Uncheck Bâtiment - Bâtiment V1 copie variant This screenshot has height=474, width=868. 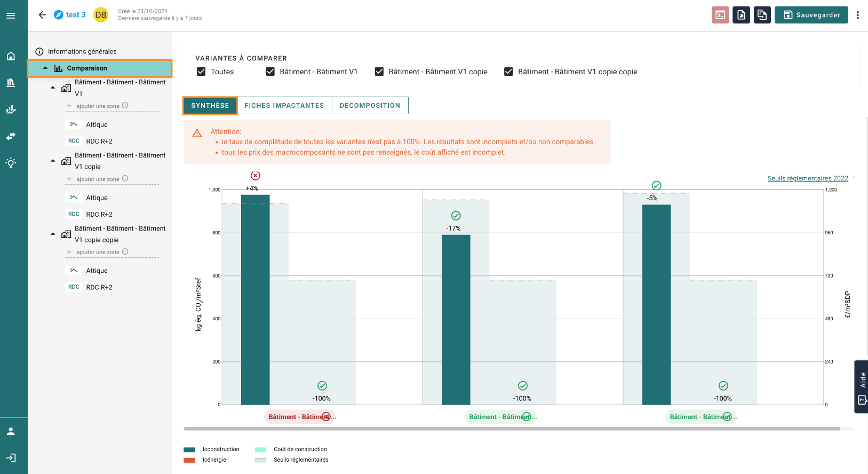click(x=379, y=72)
